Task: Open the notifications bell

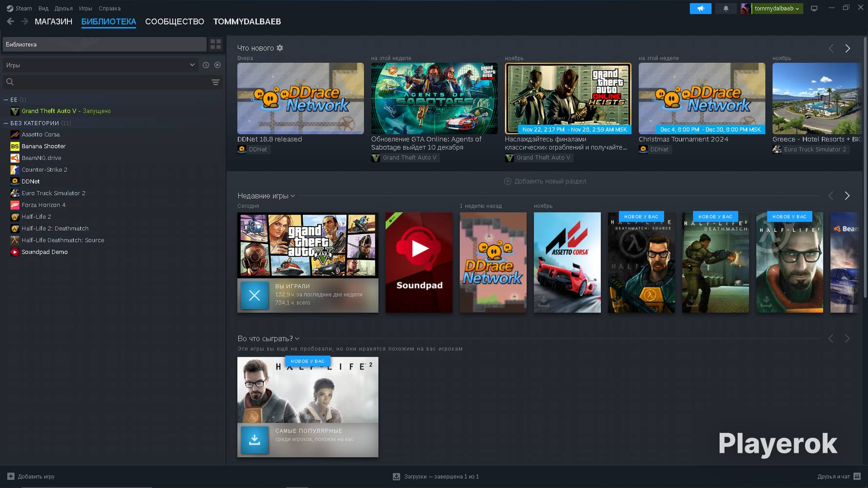Action: pos(726,8)
